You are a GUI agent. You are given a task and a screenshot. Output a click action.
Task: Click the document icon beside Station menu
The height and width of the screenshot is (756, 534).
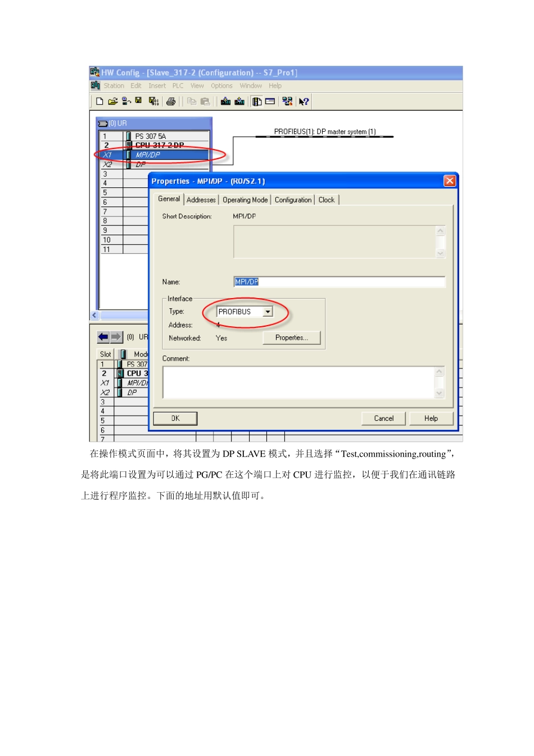95,85
